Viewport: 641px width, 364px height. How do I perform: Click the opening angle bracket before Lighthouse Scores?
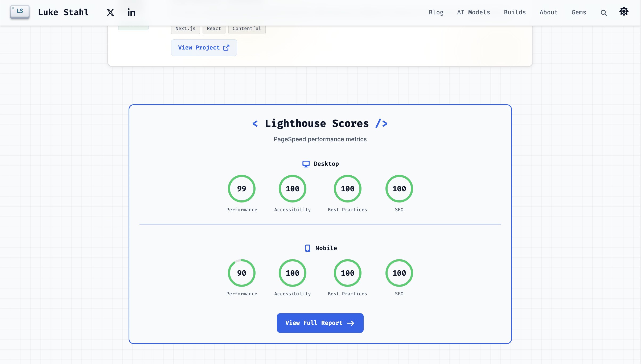tap(255, 124)
